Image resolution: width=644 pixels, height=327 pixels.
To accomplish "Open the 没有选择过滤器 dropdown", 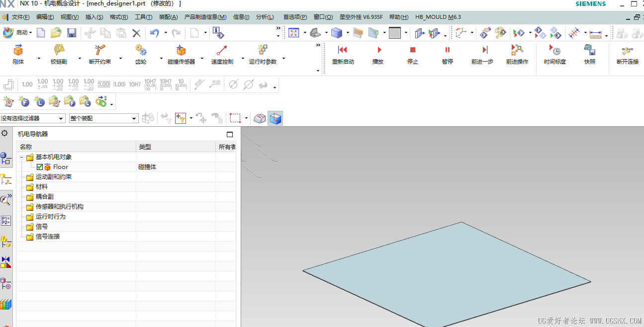I will click(x=61, y=118).
